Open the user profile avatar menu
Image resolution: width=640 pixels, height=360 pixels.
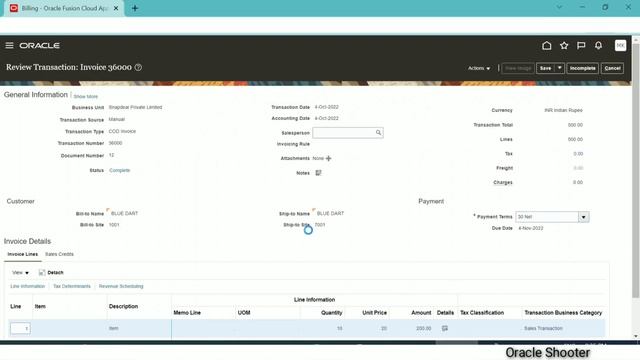coord(620,45)
